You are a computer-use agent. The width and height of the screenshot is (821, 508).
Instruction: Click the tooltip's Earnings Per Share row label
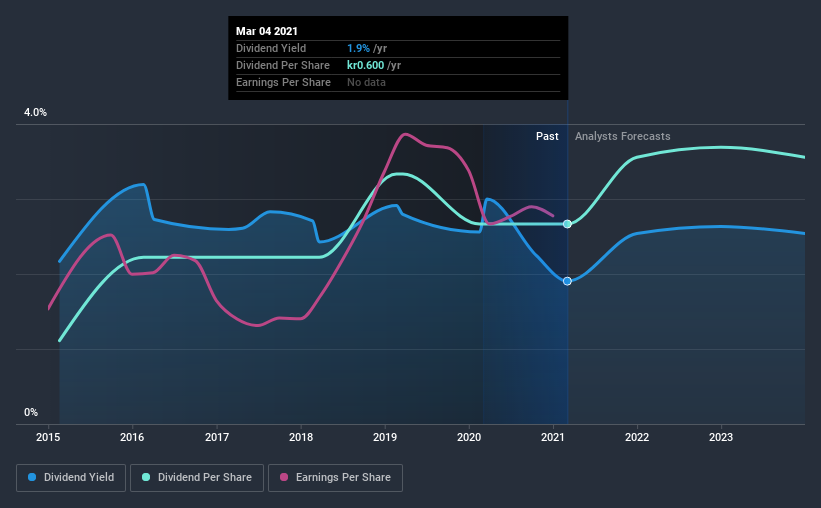coord(283,82)
